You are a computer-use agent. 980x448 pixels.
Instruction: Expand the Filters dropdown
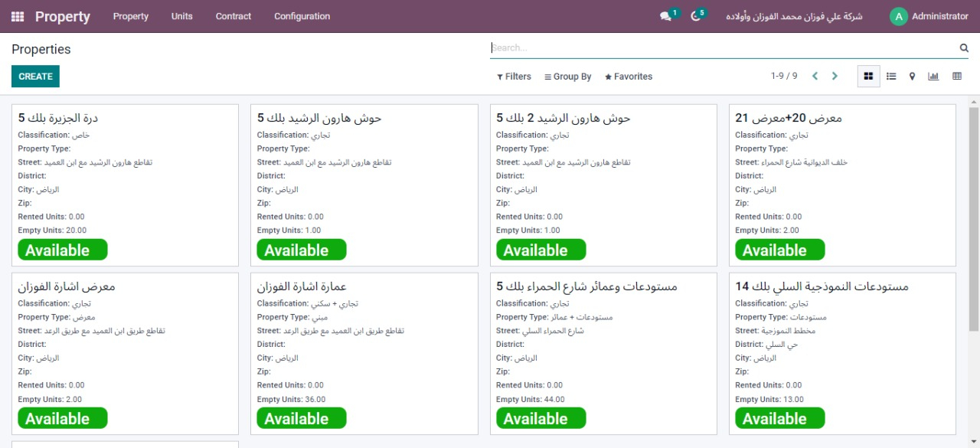click(514, 77)
